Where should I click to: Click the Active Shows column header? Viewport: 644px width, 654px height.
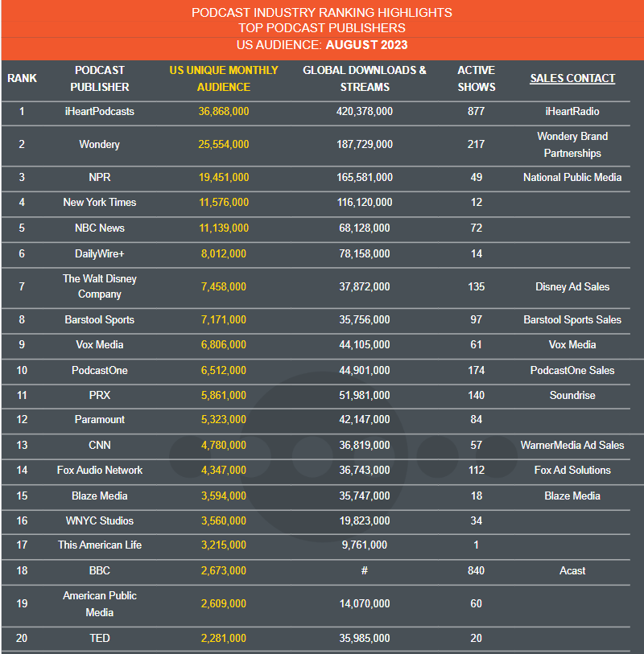477,78
